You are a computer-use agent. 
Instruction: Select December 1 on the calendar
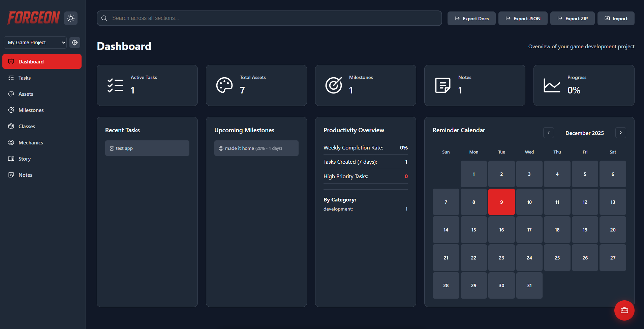[474, 174]
